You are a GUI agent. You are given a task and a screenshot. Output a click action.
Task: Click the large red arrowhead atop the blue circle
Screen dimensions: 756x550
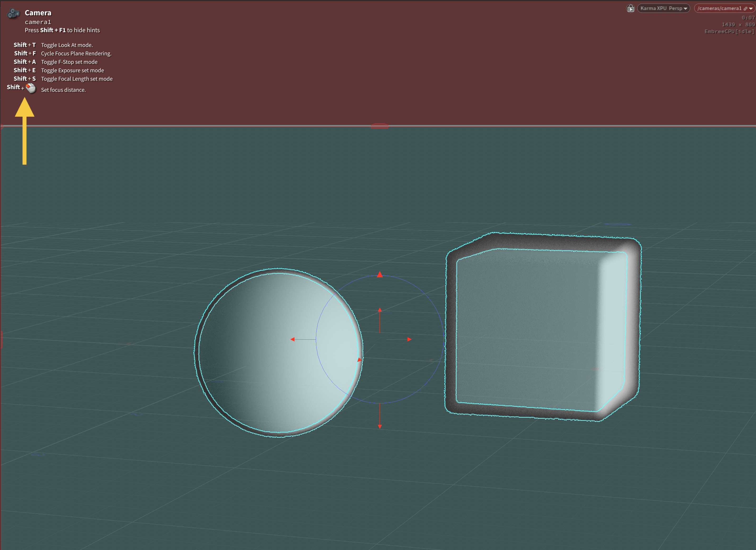click(x=380, y=274)
